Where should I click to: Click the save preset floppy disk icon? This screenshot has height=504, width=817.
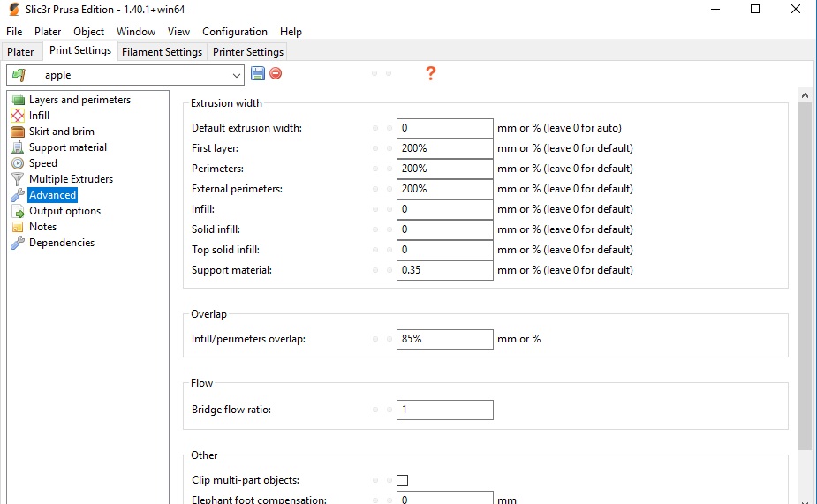258,74
